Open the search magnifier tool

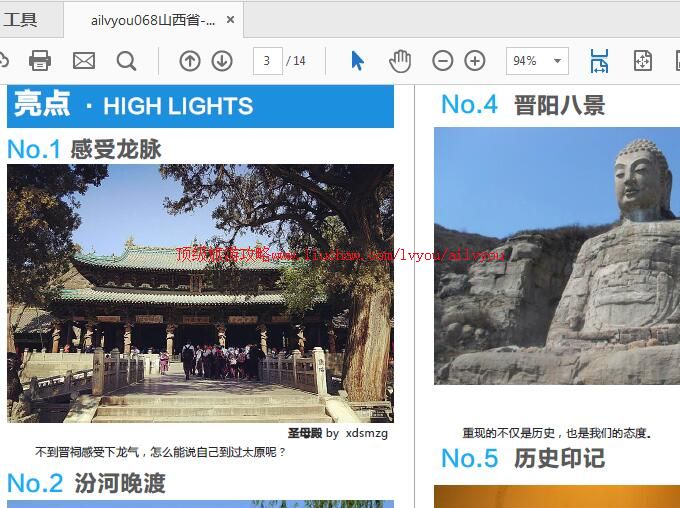click(126, 61)
